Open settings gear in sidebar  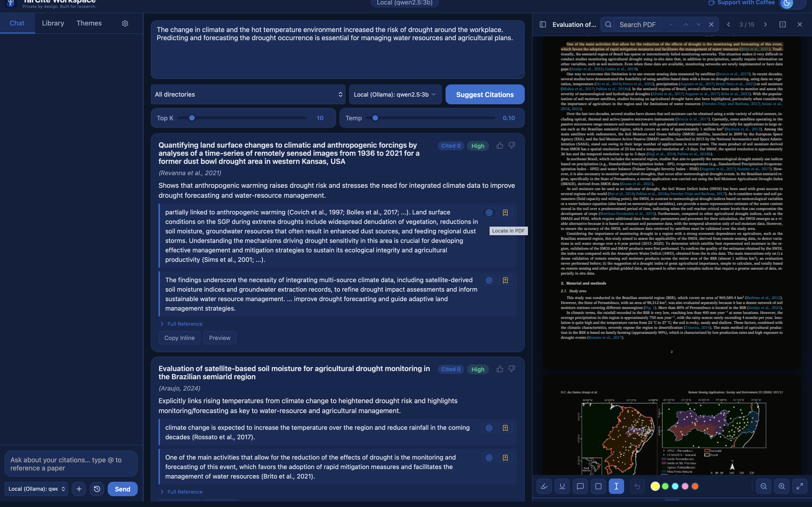125,23
